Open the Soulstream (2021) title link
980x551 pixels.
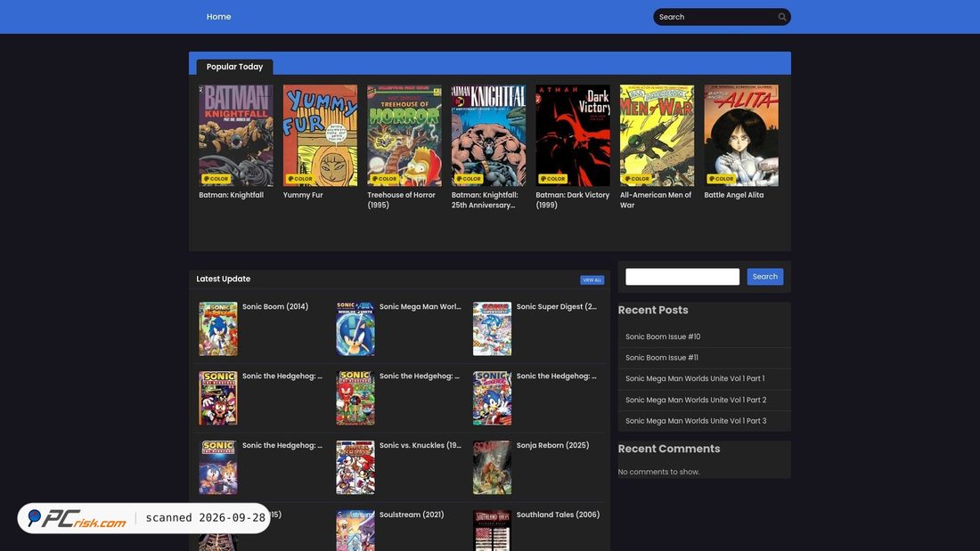[x=412, y=515]
